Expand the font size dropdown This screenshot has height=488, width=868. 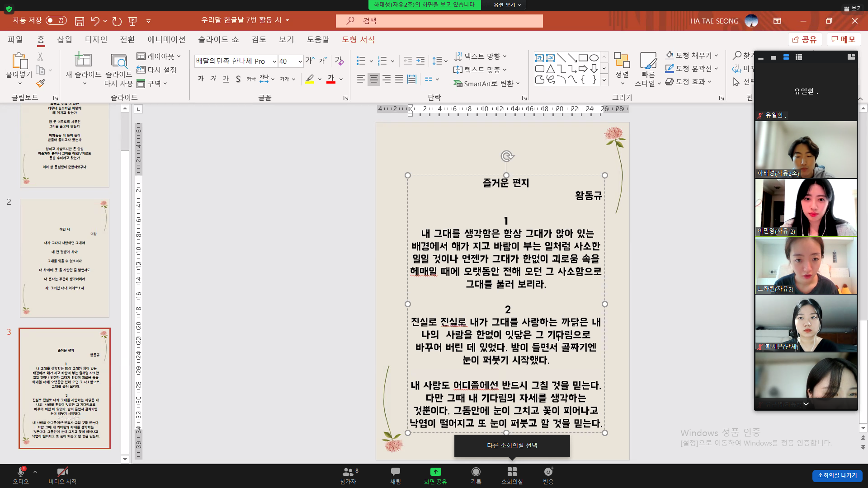(300, 61)
